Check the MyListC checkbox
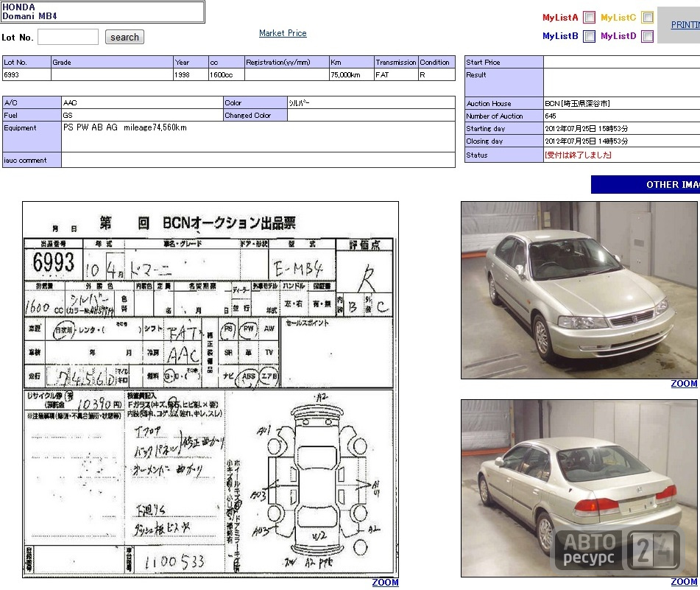Image resolution: width=700 pixels, height=590 pixels. coord(647,18)
